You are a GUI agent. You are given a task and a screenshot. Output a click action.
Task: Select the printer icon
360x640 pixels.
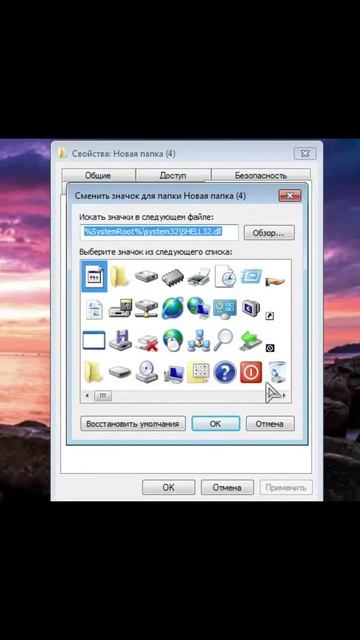[199, 277]
